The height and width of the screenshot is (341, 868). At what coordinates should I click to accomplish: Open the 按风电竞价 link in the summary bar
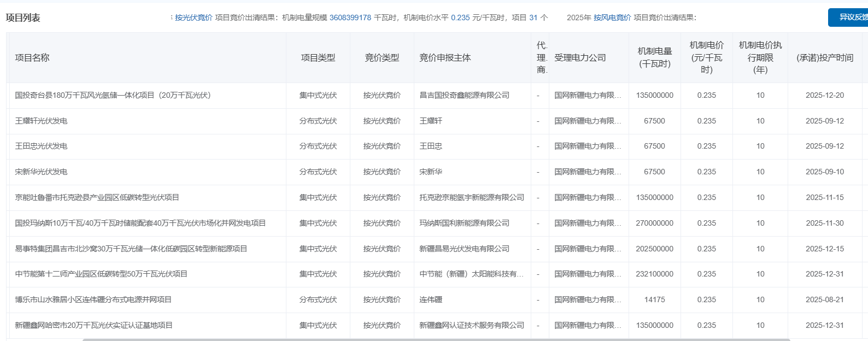pyautogui.click(x=612, y=17)
